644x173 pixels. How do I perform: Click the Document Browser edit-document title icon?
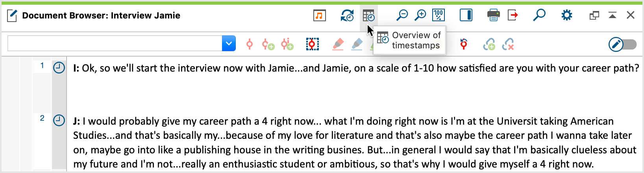click(12, 16)
